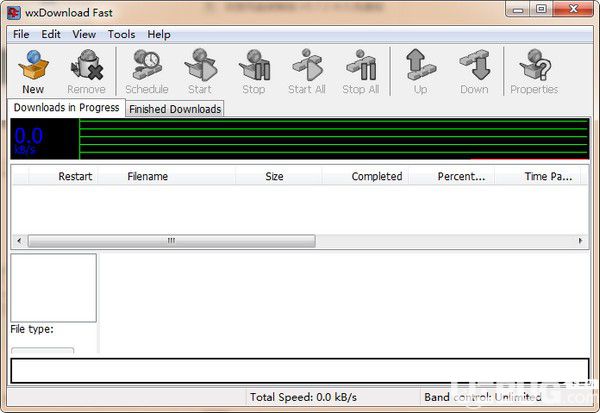The image size is (600, 413).
Task: Click the horizontal scrollbar right arrow
Action: tap(580, 241)
